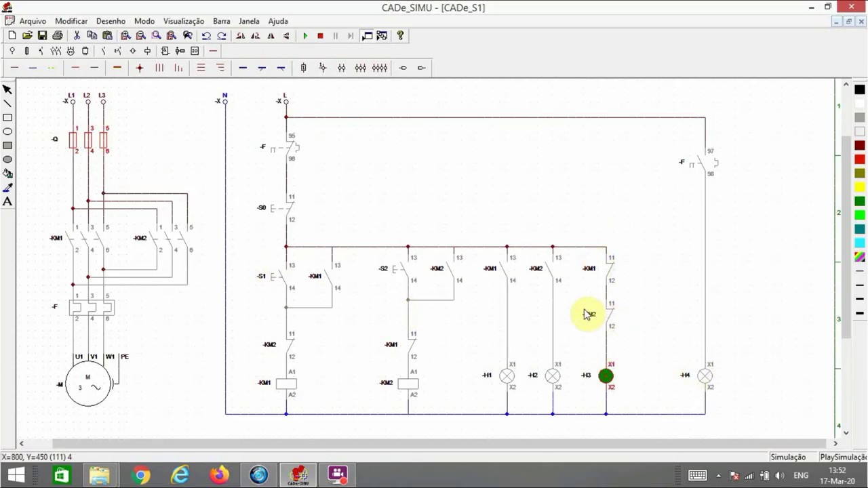The height and width of the screenshot is (488, 868).
Task: Open the Modificar menu
Action: tap(71, 21)
